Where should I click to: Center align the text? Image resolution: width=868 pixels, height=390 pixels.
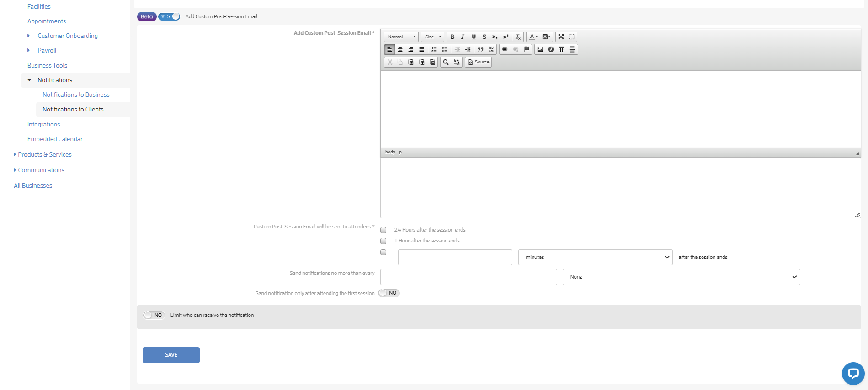click(x=400, y=49)
